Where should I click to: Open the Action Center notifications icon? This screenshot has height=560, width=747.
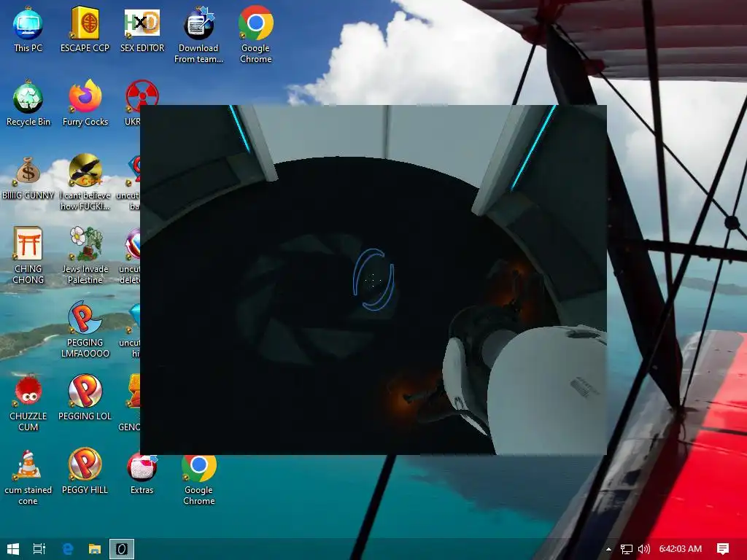[723, 549]
